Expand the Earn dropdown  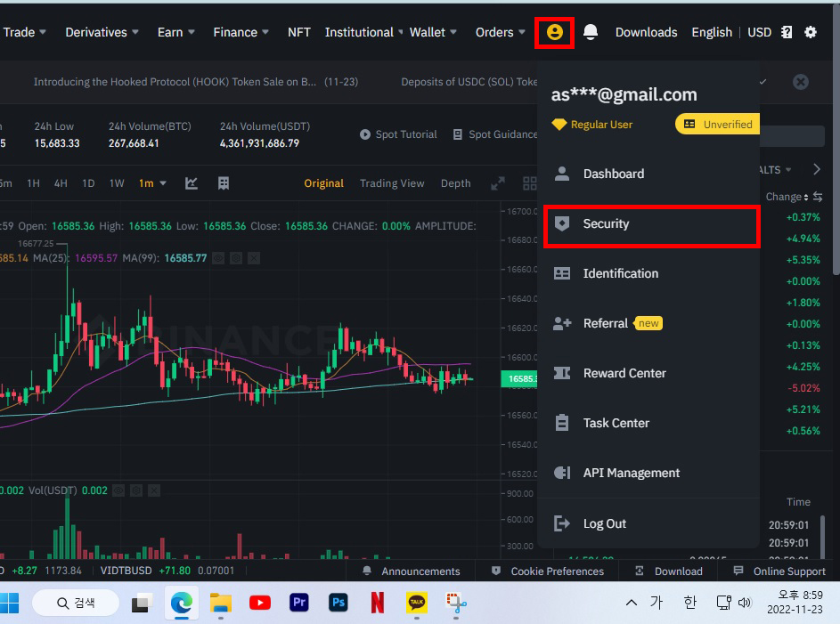175,32
